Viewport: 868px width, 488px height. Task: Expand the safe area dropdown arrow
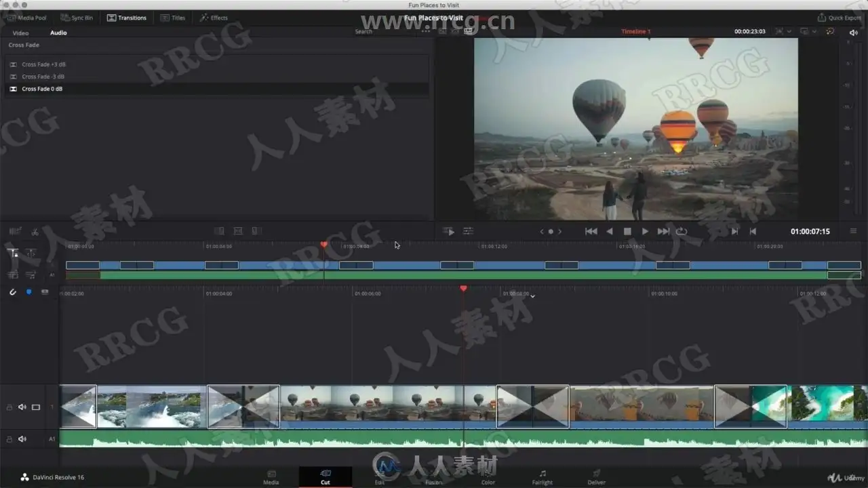pos(789,31)
